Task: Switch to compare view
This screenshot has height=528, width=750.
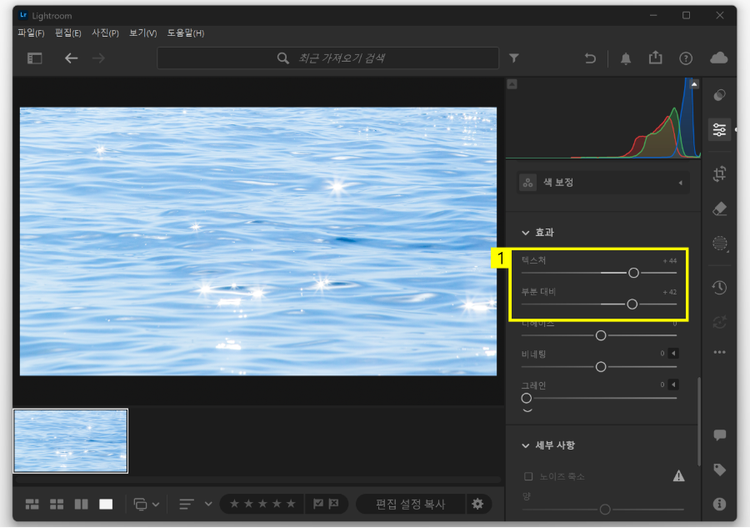Action: [81, 504]
